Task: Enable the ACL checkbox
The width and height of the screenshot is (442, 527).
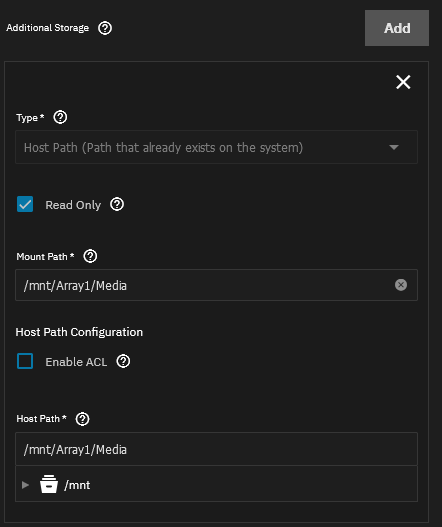Action: 25,361
